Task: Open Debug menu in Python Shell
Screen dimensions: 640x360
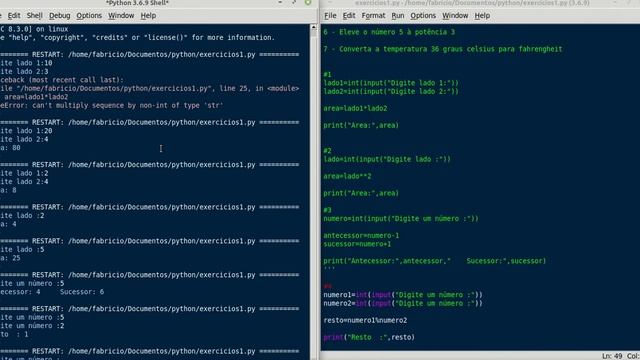Action: (60, 16)
